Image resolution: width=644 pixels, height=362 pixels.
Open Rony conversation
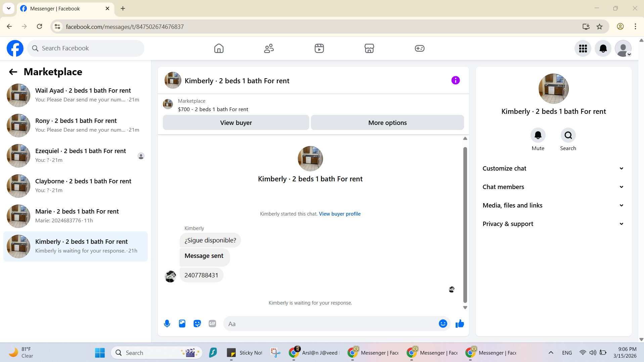[x=76, y=126]
